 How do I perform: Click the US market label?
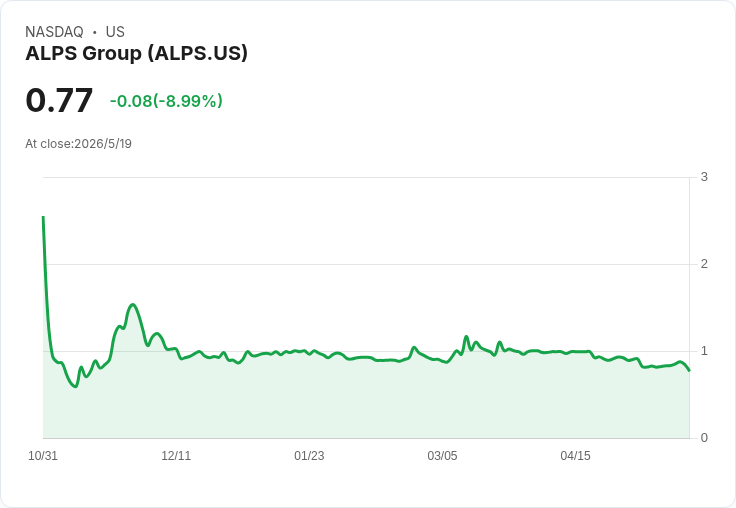(115, 32)
